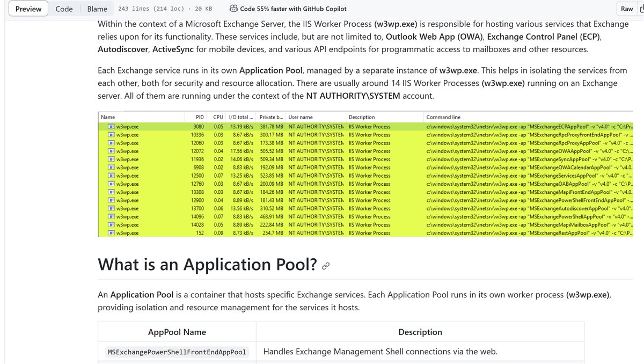
Task: Click the 'Command line' column header
Action: 443,117
